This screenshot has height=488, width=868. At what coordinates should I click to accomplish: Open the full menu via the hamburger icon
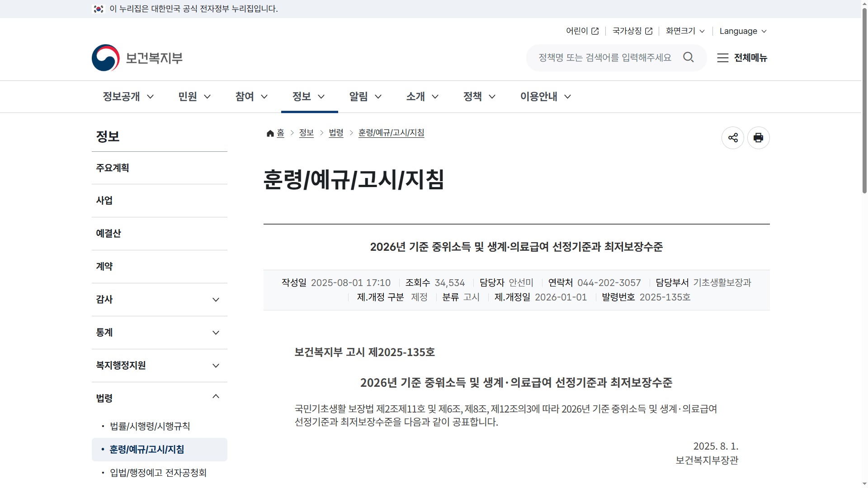722,58
